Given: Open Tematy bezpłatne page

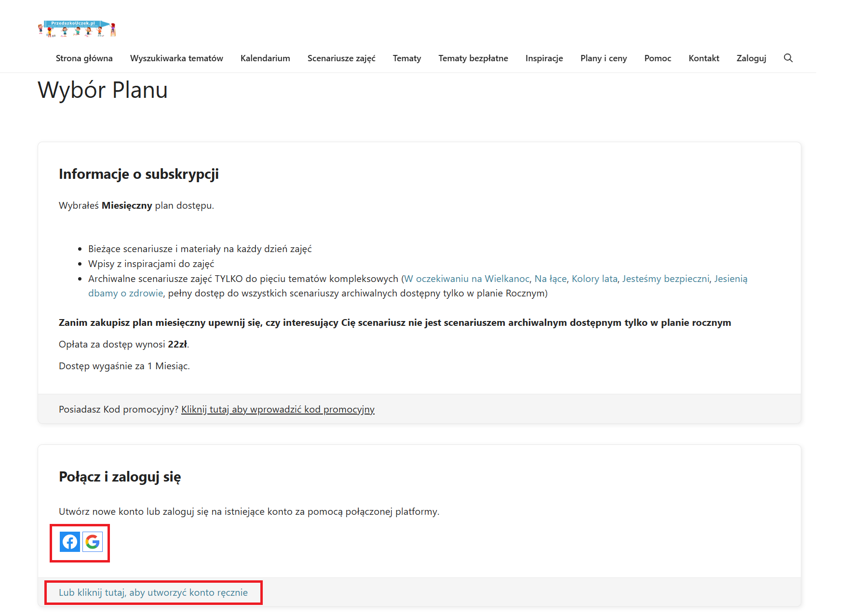Looking at the screenshot, I should pyautogui.click(x=473, y=58).
